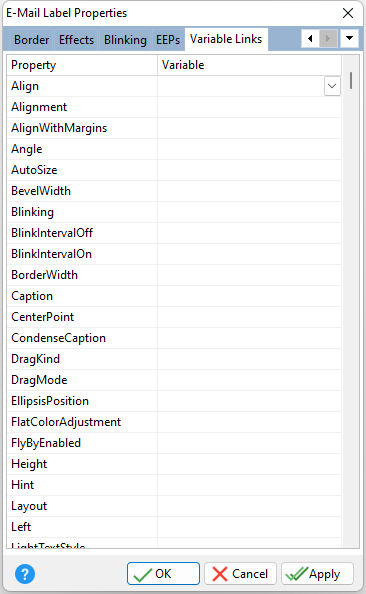Apply the label property changes

(x=317, y=574)
